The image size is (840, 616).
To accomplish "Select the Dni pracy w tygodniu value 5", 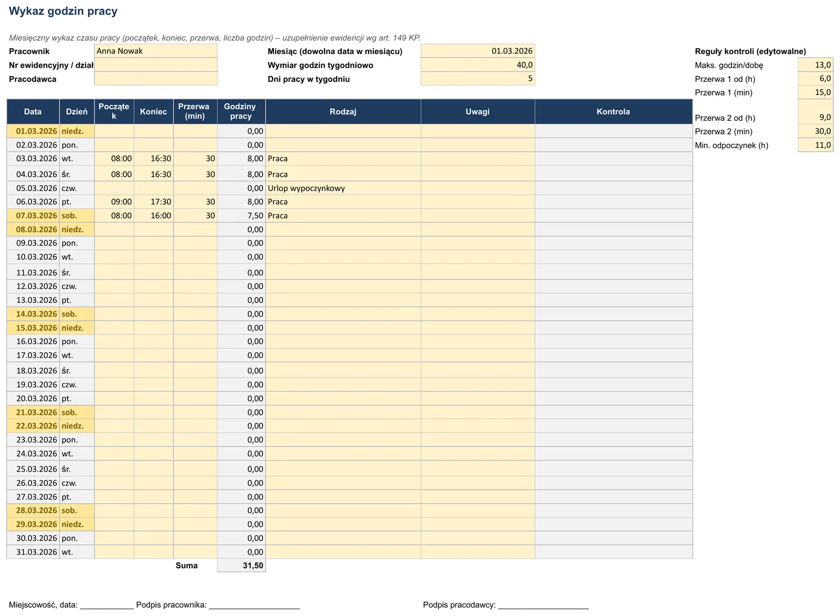I will [x=478, y=79].
